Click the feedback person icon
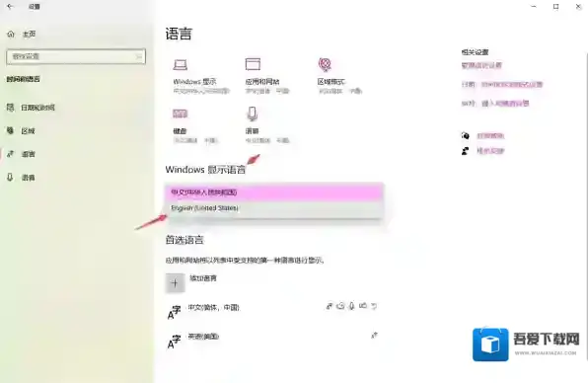588x383 pixels. [465, 151]
